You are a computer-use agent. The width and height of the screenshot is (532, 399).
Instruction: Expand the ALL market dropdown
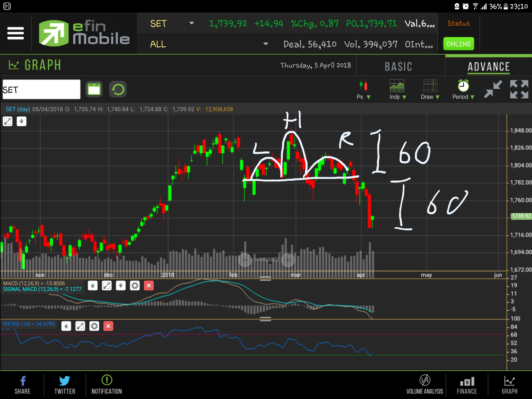click(265, 44)
